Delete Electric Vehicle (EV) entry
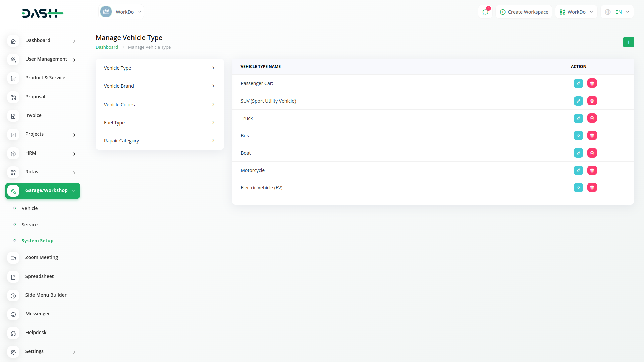The height and width of the screenshot is (362, 644). coord(592,188)
